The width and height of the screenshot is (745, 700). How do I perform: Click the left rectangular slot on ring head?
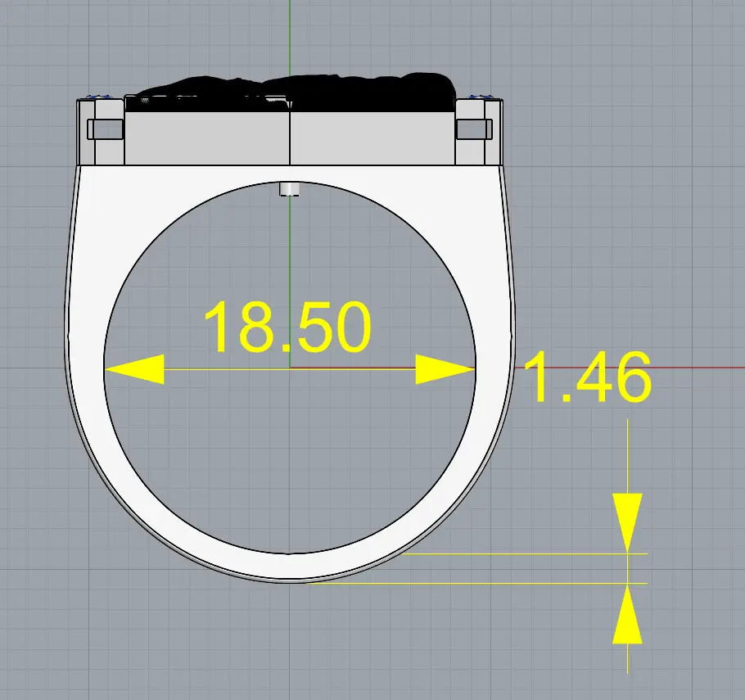coord(105,129)
